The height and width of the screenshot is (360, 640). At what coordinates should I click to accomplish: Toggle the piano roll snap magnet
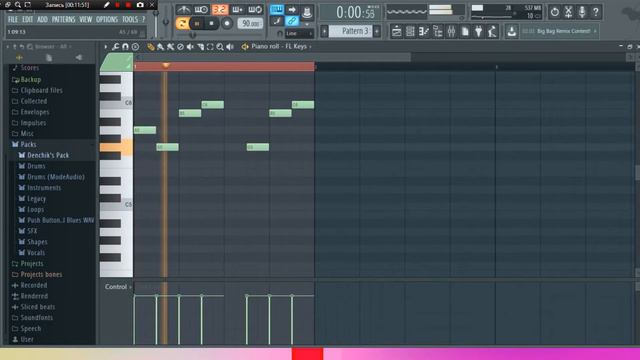click(x=125, y=47)
